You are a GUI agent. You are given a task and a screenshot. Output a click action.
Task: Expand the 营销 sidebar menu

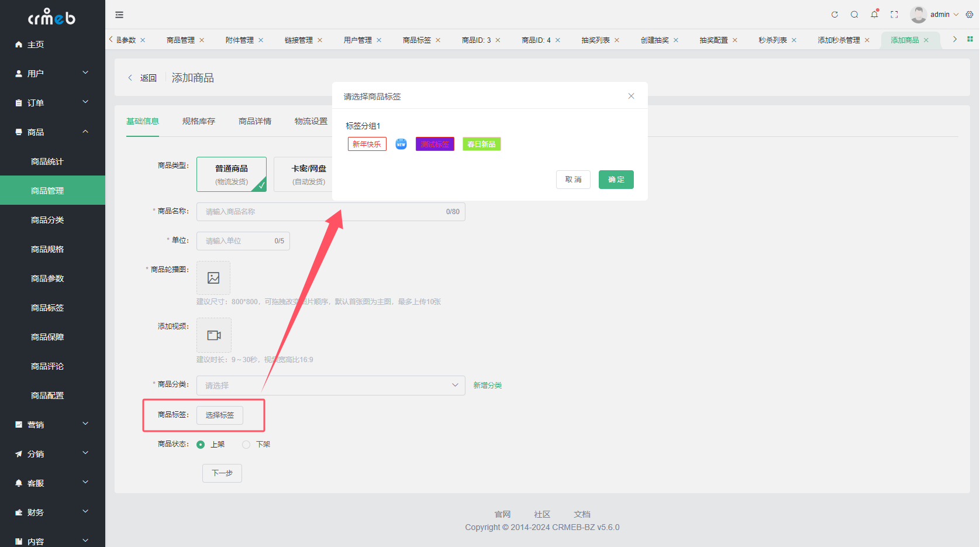pos(51,425)
